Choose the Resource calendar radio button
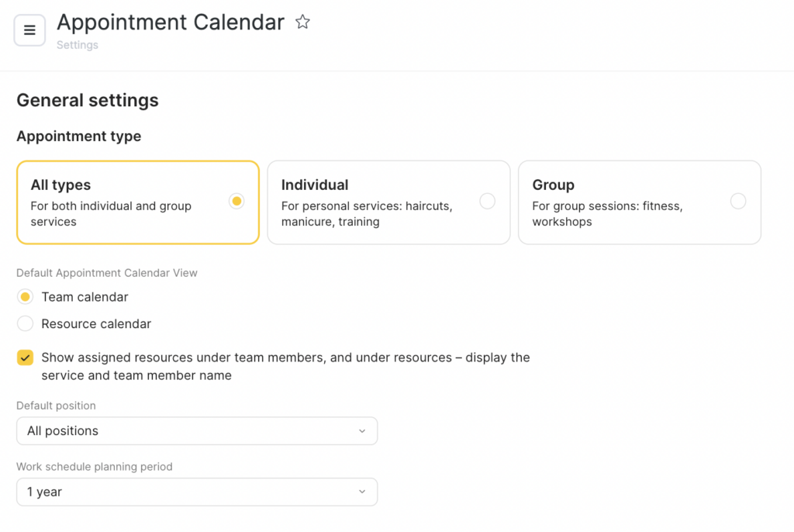This screenshot has height=532, width=794. (x=26, y=324)
